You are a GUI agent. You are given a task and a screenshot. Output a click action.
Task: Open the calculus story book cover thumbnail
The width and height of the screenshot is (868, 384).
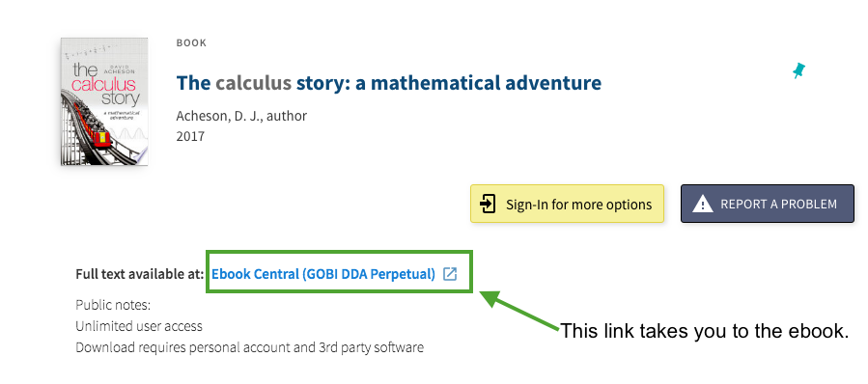click(x=104, y=102)
